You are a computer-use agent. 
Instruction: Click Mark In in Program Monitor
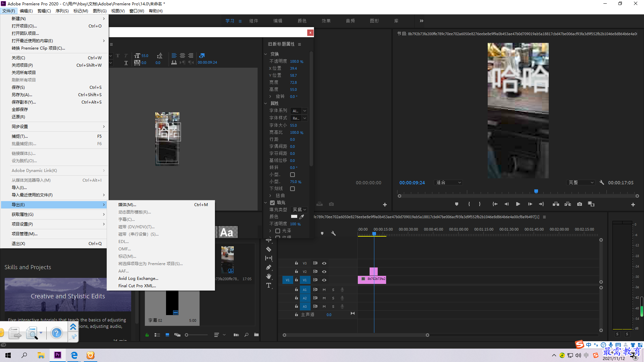469,204
